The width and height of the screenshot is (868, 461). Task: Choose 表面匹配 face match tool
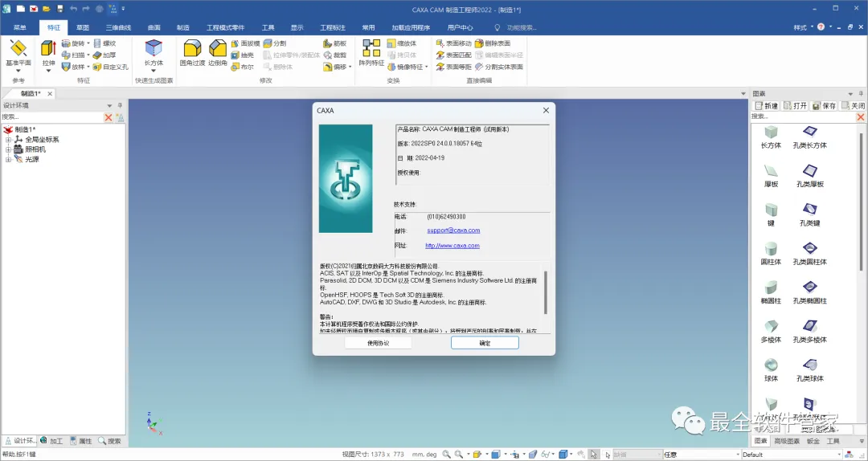(x=453, y=55)
